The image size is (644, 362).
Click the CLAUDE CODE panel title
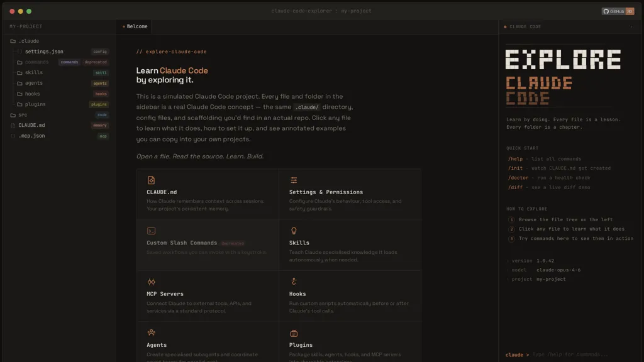[525, 26]
